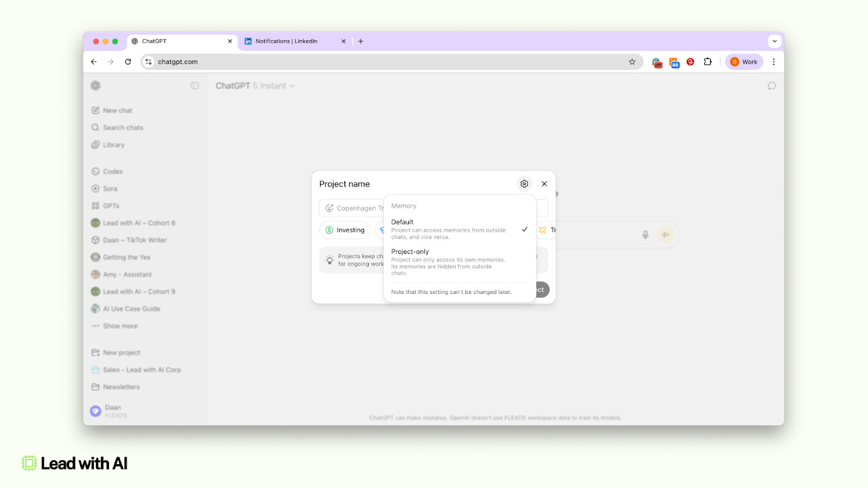Create a New project from sidebar
The height and width of the screenshot is (488, 868).
(x=116, y=352)
